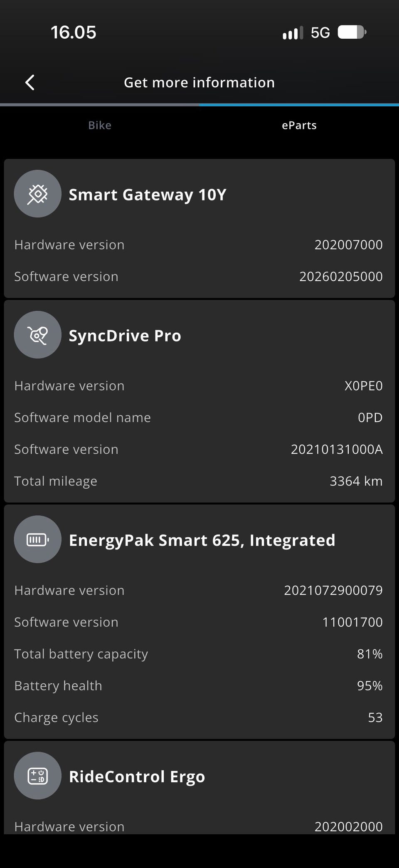Tap the Battery health label
Screen dimensions: 399x868
(58, 686)
